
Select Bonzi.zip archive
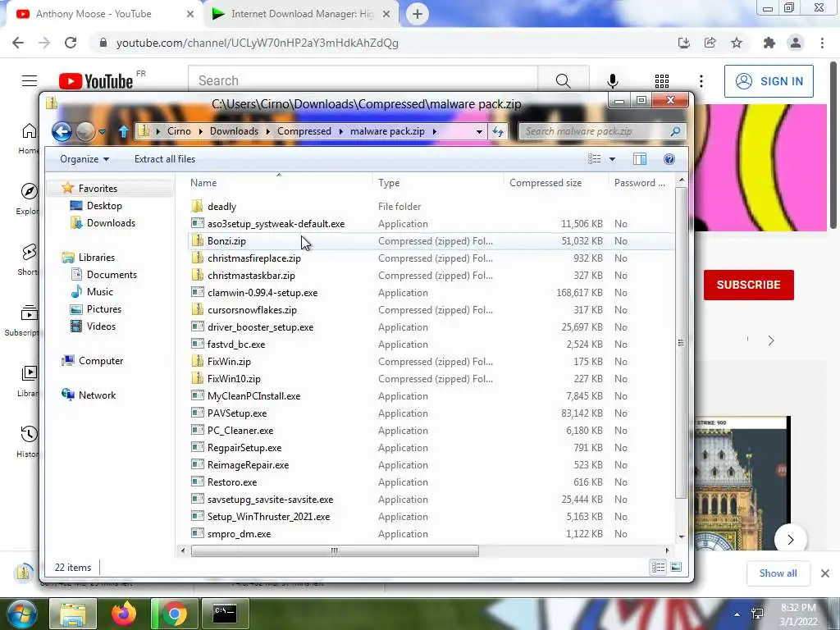click(226, 241)
